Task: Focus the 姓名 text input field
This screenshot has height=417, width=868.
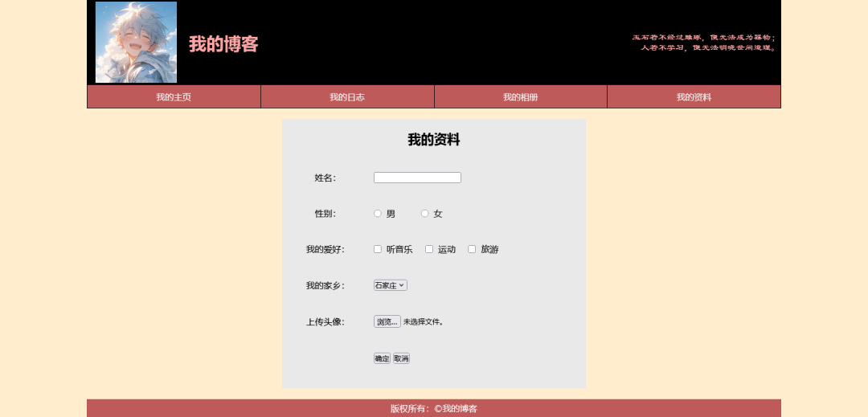Action: click(x=417, y=178)
